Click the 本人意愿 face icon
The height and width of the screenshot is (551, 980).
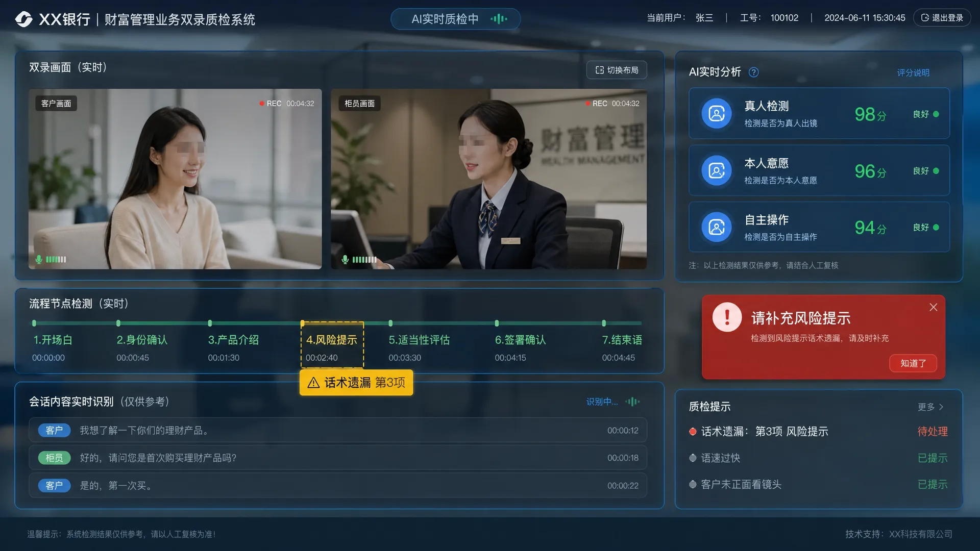coord(717,170)
